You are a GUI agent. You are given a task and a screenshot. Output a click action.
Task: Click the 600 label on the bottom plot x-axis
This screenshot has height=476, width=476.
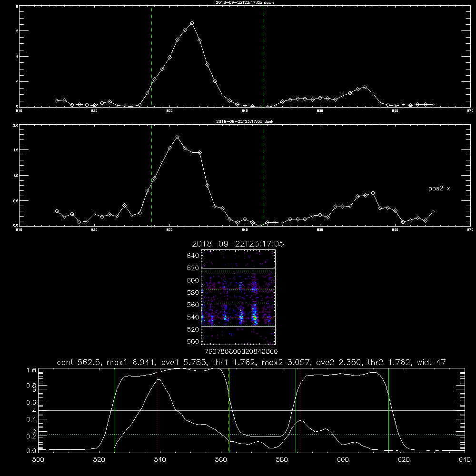tap(343, 460)
